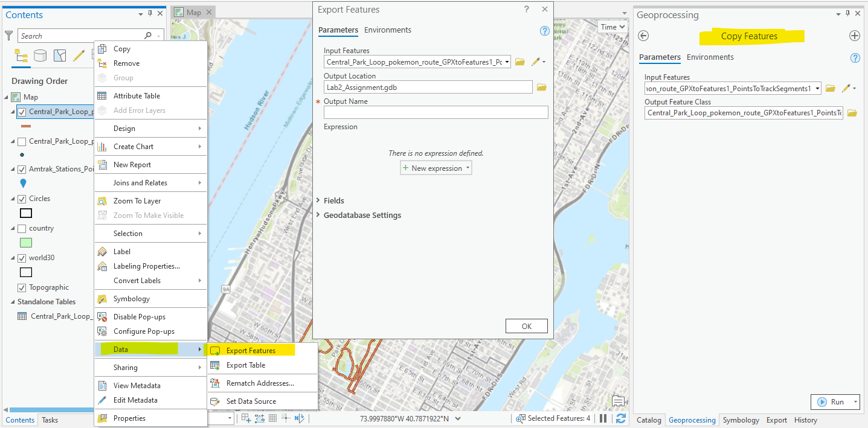The image size is (868, 428).
Task: Click the country layer green symbol swatch
Action: pyautogui.click(x=25, y=243)
